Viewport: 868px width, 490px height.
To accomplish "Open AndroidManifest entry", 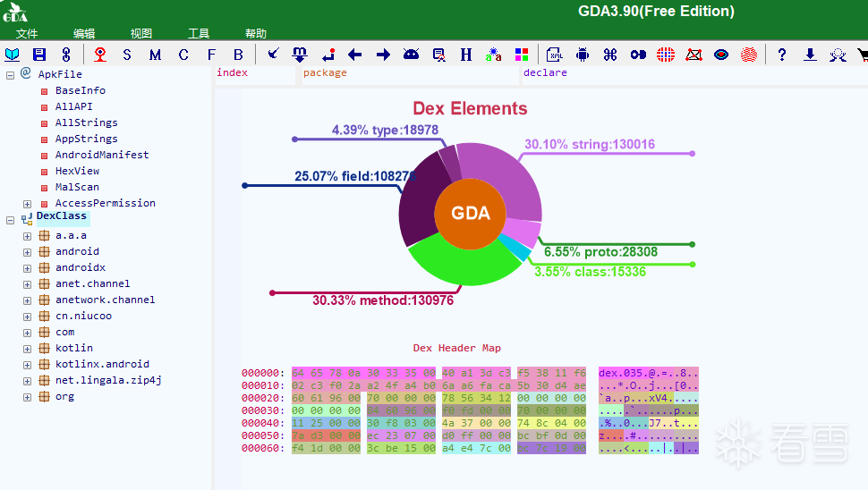I will point(102,155).
